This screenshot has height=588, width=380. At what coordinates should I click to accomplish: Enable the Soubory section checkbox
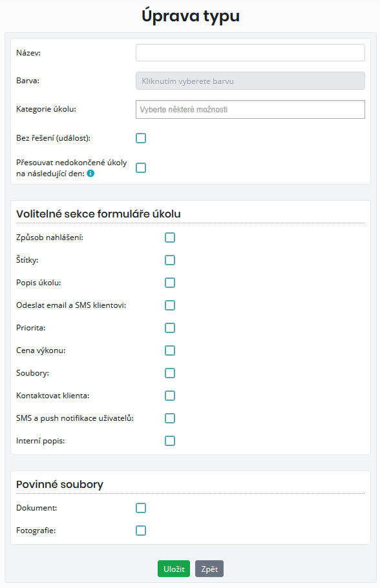coord(170,373)
